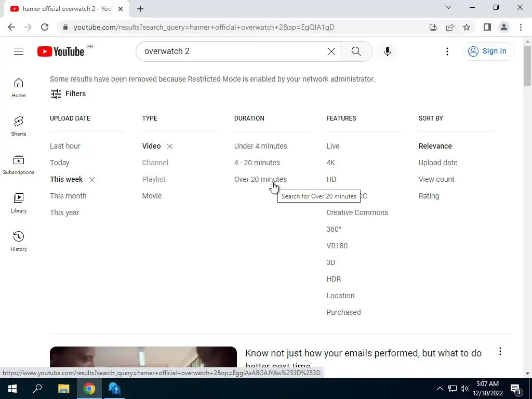Screen dimensions: 532x399
Task: Select the VR180 feature filter
Action: pyautogui.click(x=337, y=246)
